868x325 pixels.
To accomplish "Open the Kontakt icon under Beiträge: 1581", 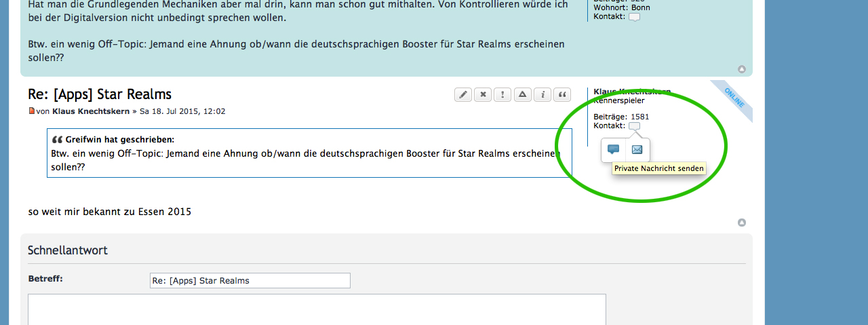I will point(634,126).
